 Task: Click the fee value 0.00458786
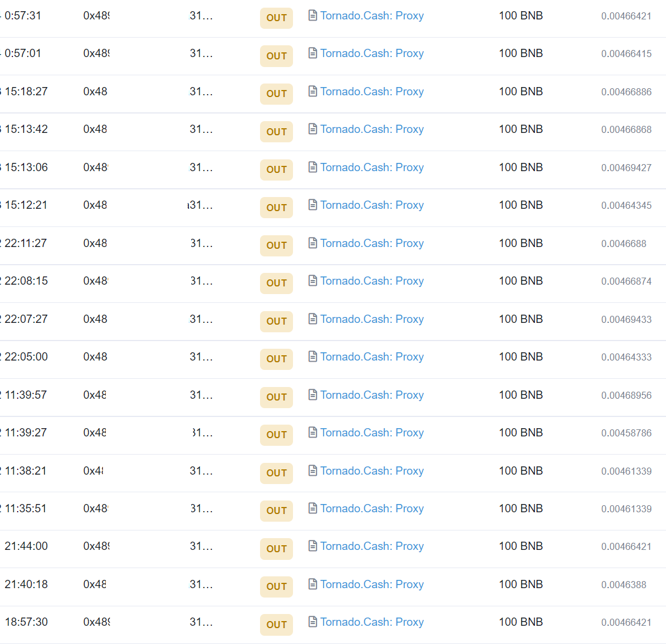click(626, 433)
